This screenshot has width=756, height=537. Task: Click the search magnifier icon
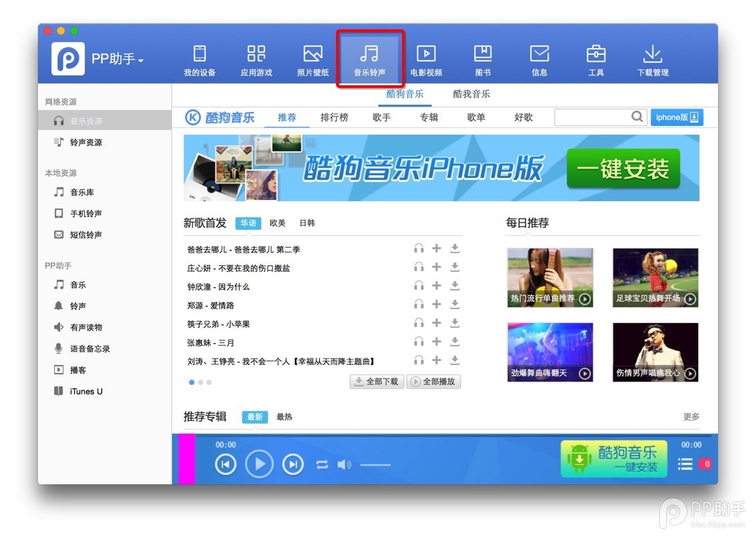click(637, 117)
